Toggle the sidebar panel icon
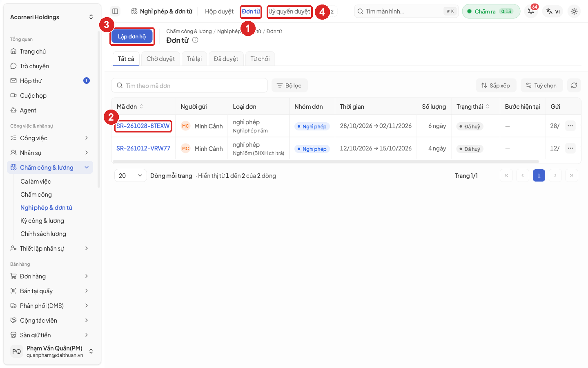The image size is (588, 368). pos(115,11)
